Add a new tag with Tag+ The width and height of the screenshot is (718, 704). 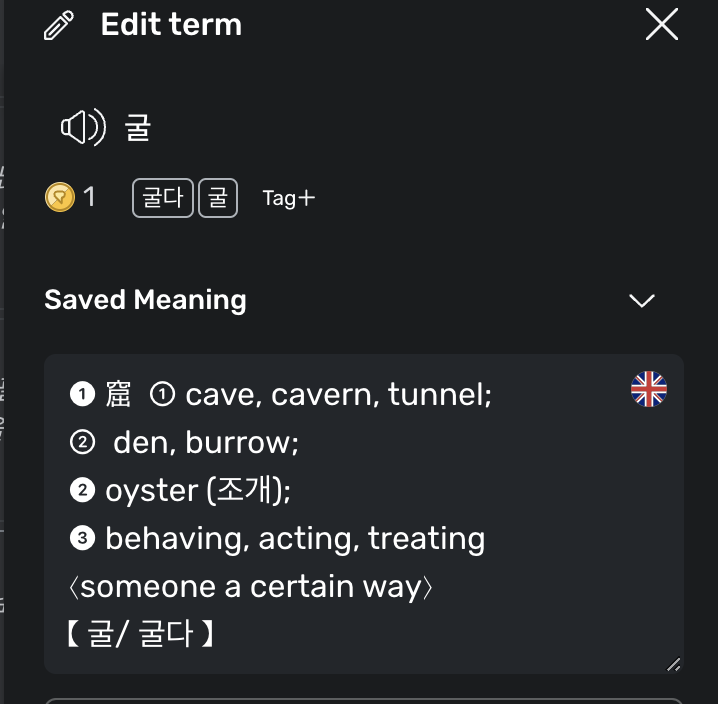(x=289, y=198)
